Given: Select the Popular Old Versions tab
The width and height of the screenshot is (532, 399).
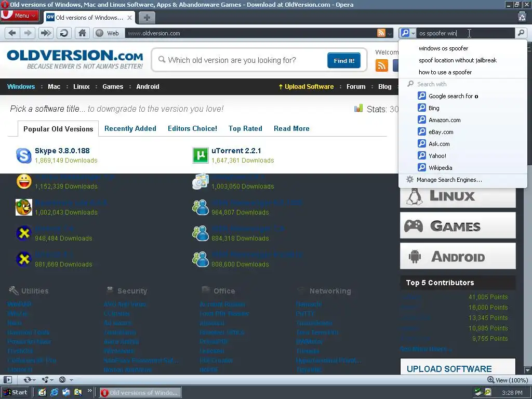Looking at the screenshot, I should [x=58, y=129].
